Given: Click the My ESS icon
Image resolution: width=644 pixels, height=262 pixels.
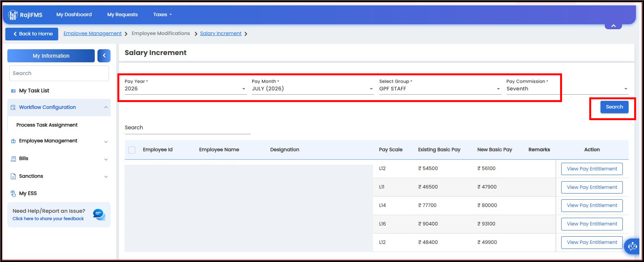Looking at the screenshot, I should tap(13, 194).
